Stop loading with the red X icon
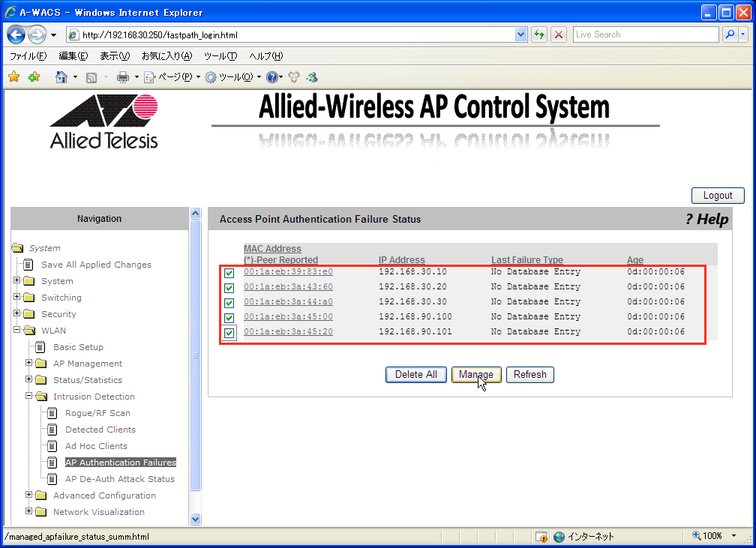This screenshot has width=756, height=548. (559, 34)
